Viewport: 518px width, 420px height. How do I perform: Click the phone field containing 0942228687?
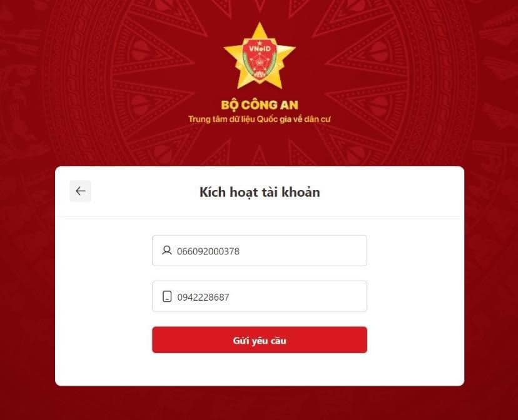click(260, 296)
